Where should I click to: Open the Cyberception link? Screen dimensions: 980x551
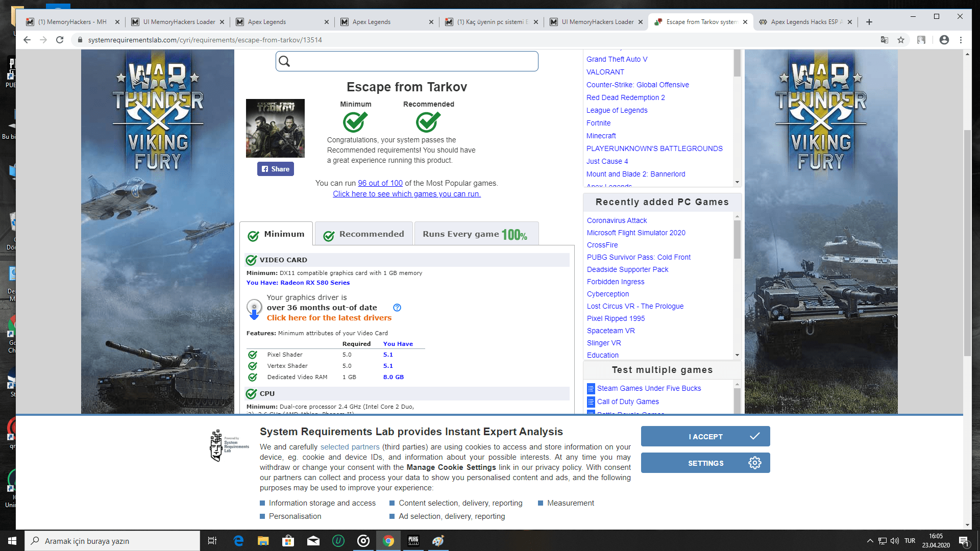pyautogui.click(x=608, y=294)
